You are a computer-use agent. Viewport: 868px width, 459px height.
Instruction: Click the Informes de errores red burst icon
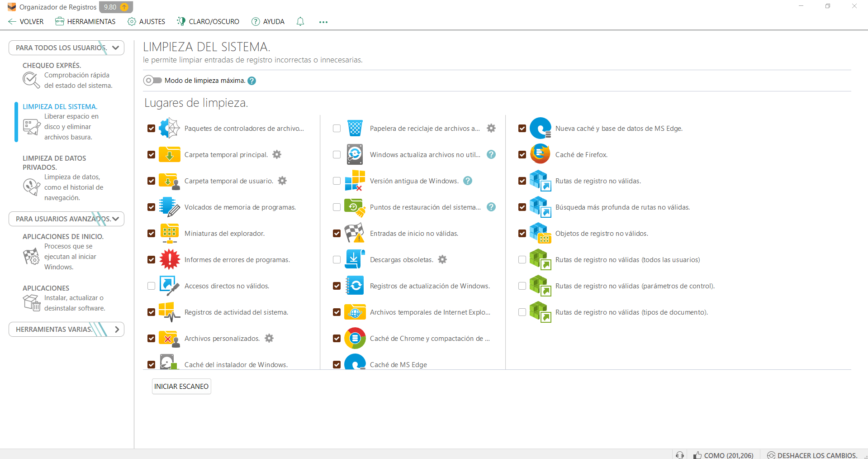170,259
